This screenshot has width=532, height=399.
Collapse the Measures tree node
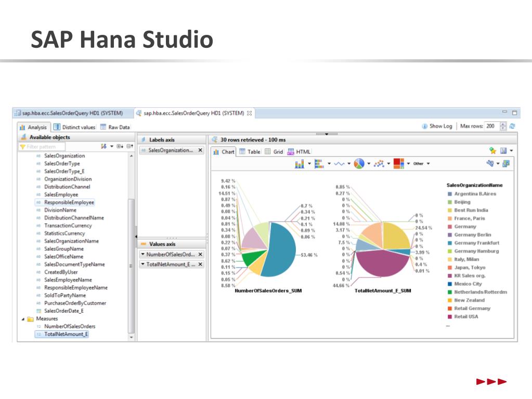pyautogui.click(x=23, y=319)
